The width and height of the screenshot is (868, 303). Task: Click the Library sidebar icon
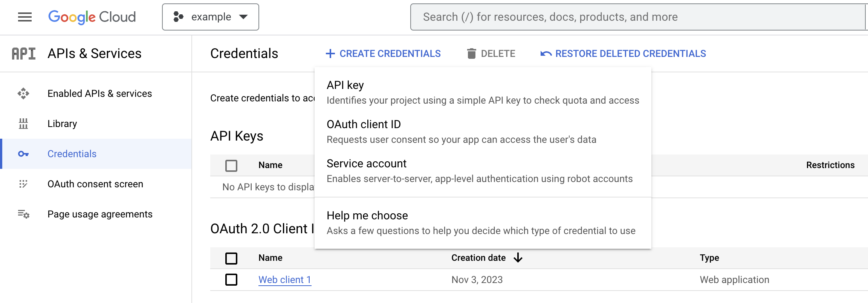(x=23, y=124)
